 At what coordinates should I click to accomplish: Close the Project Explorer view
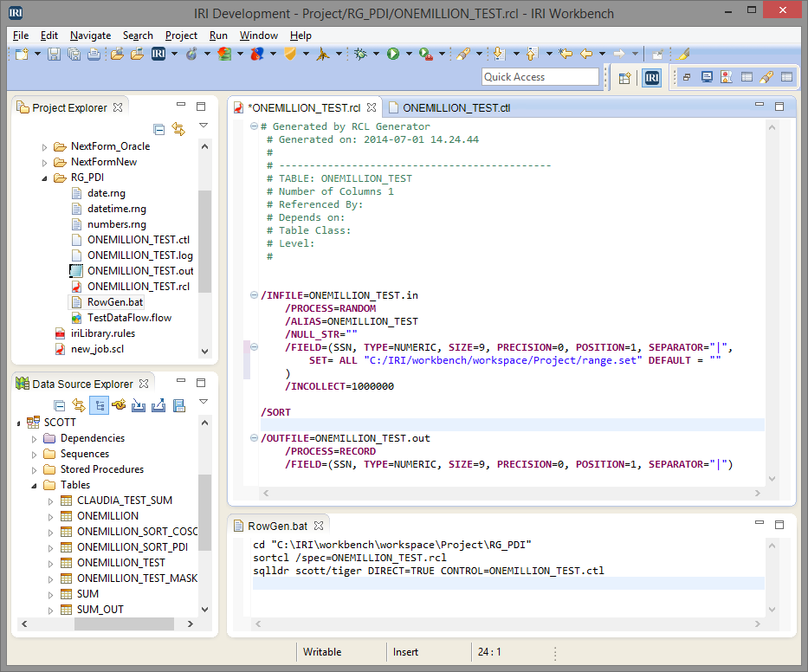click(x=118, y=107)
